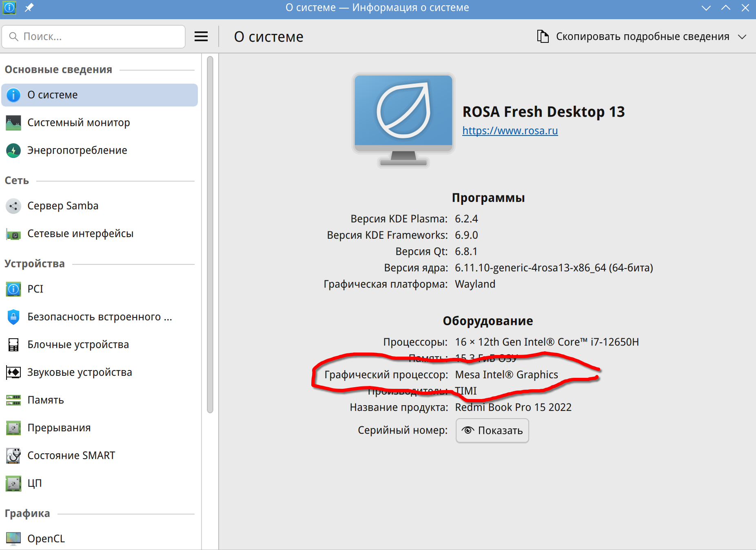
Task: Click the copy documents icon in header
Action: [543, 36]
